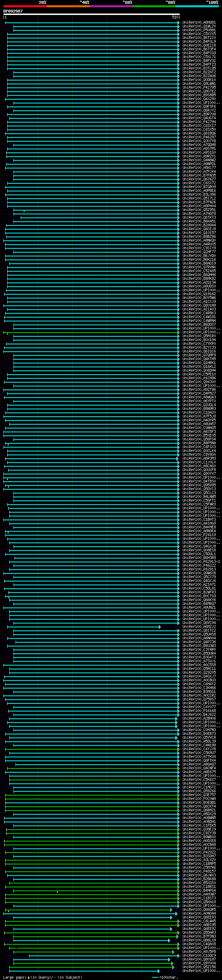This screenshot has height=980, width=222.
Task: Click the UniRef100_Q5ZI56 label
Action: click(199, 967)
